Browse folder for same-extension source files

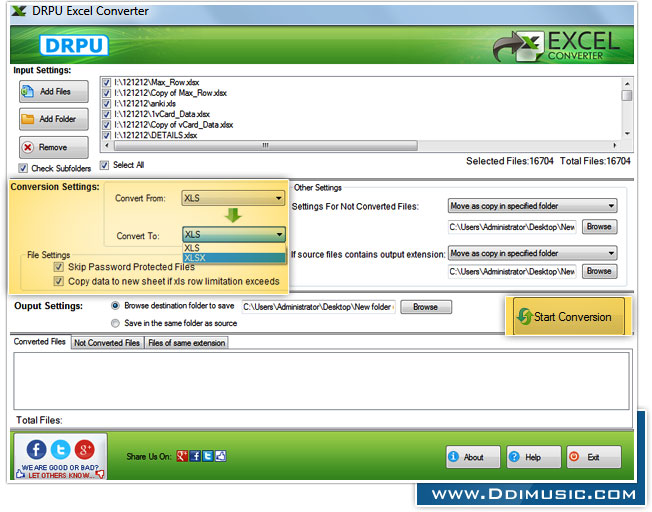point(599,271)
